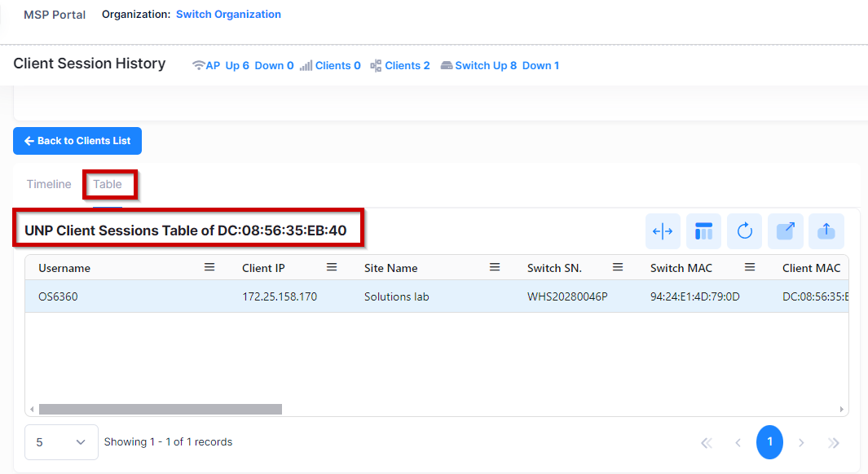
Task: Click the Switch Organization link
Action: 228,15
